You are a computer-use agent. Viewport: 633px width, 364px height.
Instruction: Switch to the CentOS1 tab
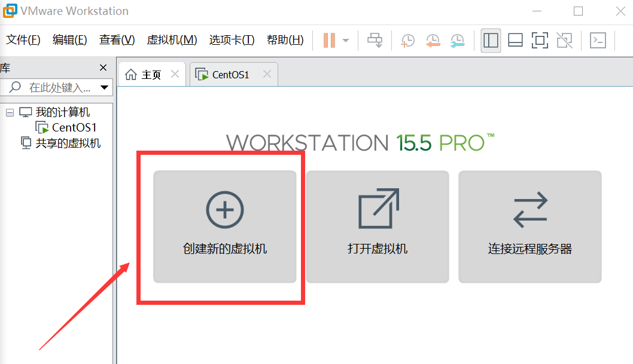pos(230,75)
